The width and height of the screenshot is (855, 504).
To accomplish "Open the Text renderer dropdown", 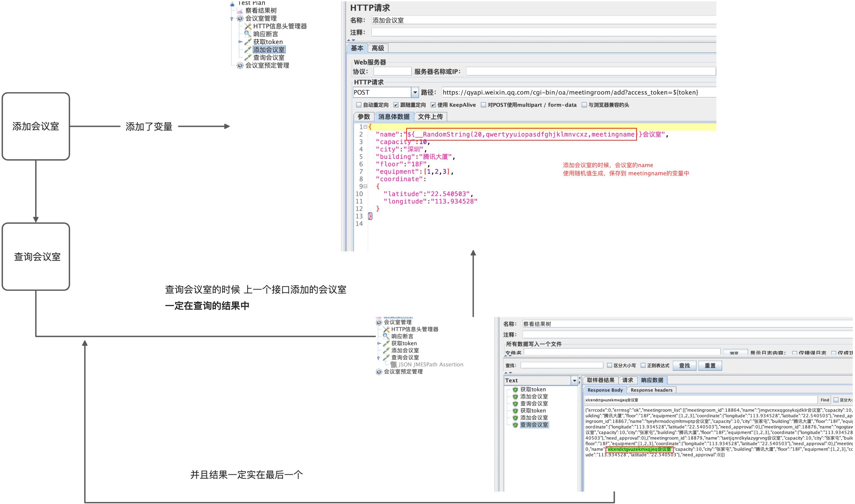I will click(575, 381).
